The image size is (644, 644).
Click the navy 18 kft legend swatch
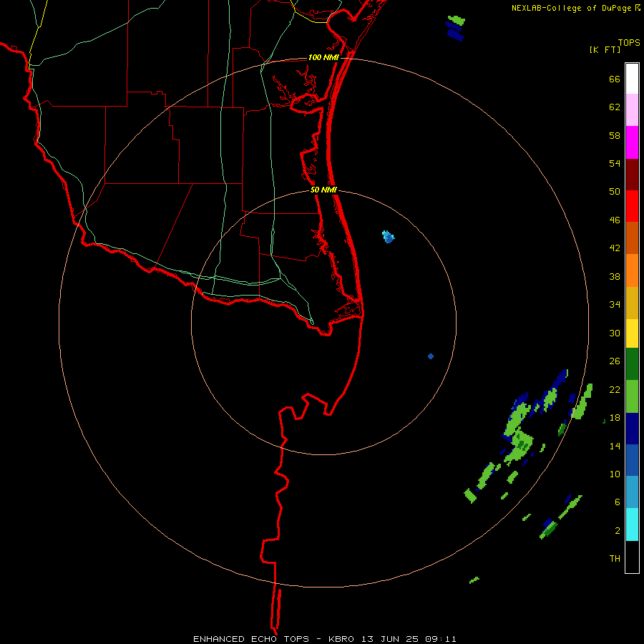tap(632, 429)
